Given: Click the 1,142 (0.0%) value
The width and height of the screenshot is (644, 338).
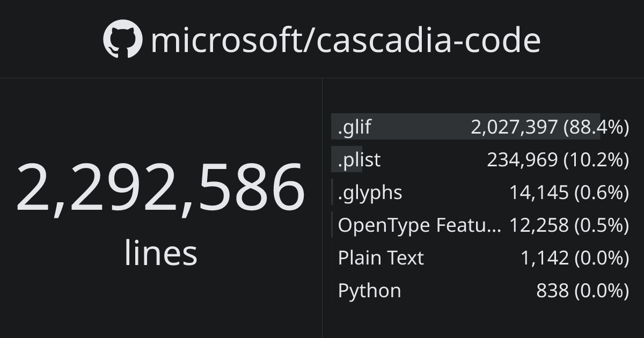Looking at the screenshot, I should pyautogui.click(x=575, y=258).
